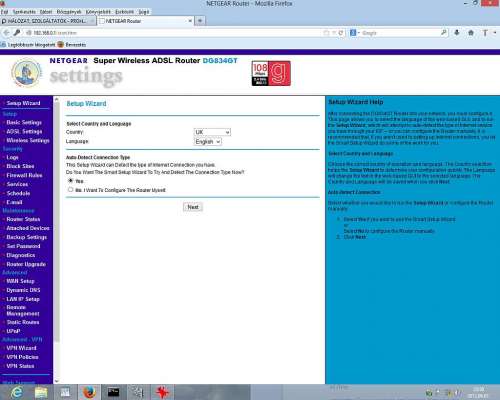Open Schedule in the sidebar
This screenshot has width=500, height=400.
coord(18,193)
